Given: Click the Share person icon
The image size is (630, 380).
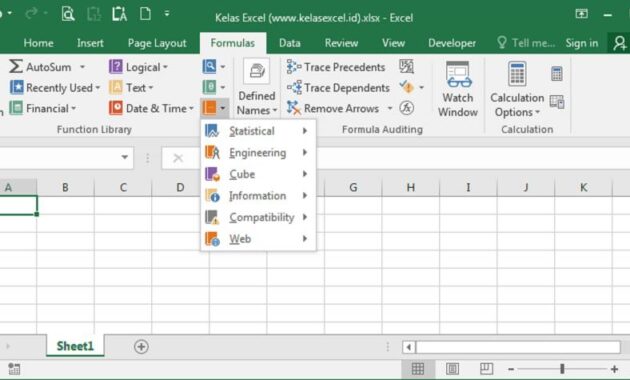Looking at the screenshot, I should 620,43.
